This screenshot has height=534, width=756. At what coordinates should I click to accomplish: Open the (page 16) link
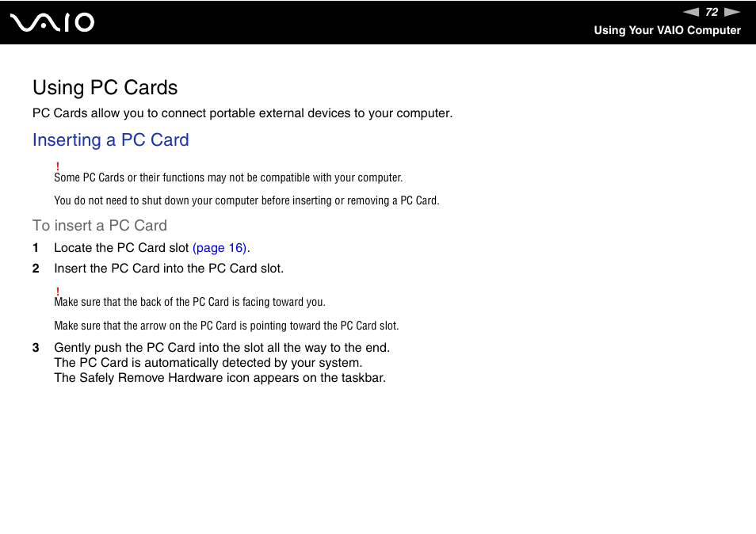pyautogui.click(x=220, y=248)
